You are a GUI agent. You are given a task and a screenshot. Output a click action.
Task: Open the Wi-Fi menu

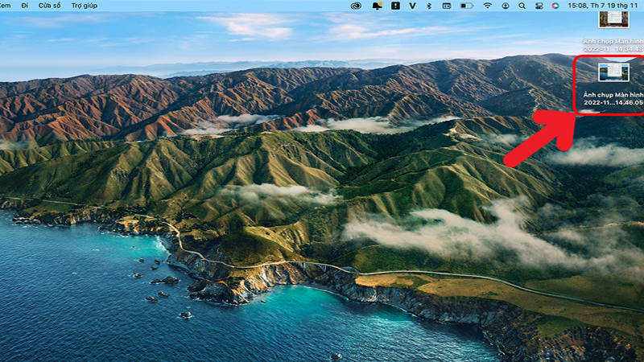tap(488, 6)
